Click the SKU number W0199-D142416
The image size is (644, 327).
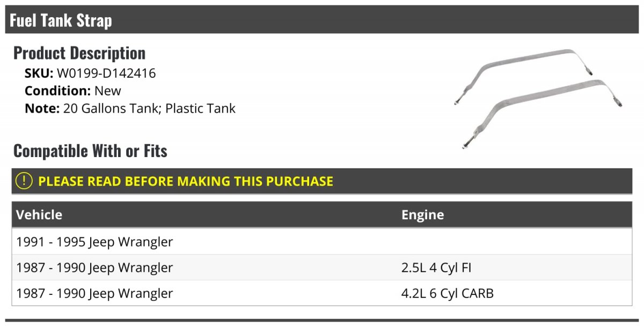point(106,73)
